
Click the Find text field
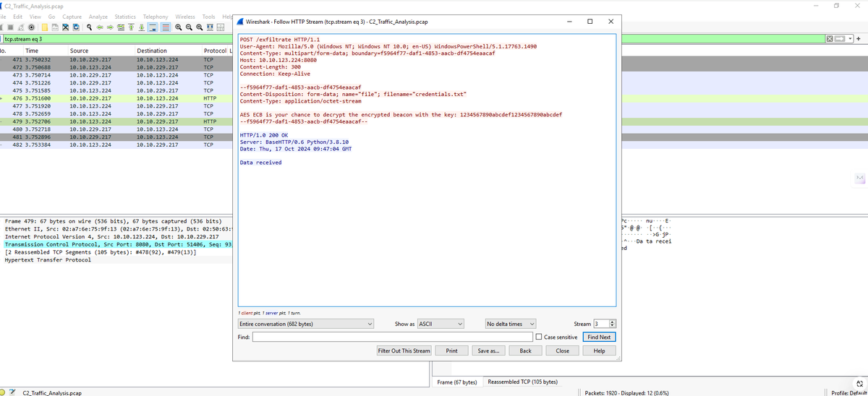tap(392, 337)
